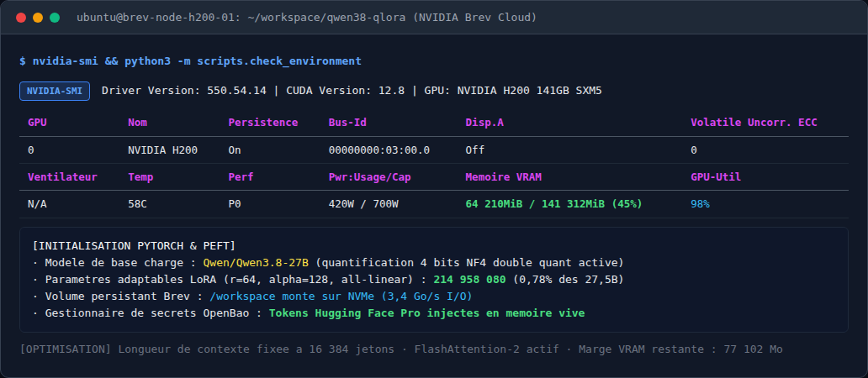868x378 pixels.
Task: Click the GPU column header
Action: tap(37, 123)
